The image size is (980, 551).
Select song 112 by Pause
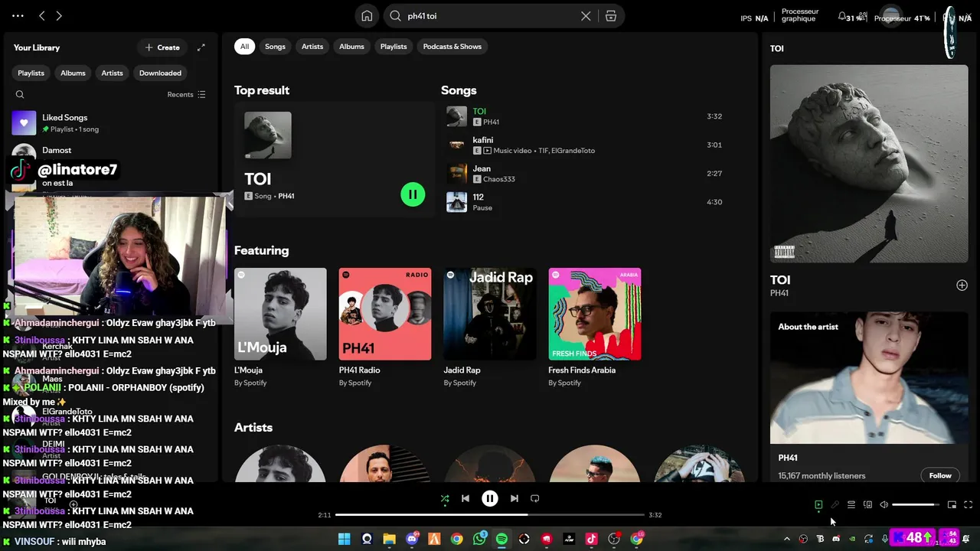586,202
